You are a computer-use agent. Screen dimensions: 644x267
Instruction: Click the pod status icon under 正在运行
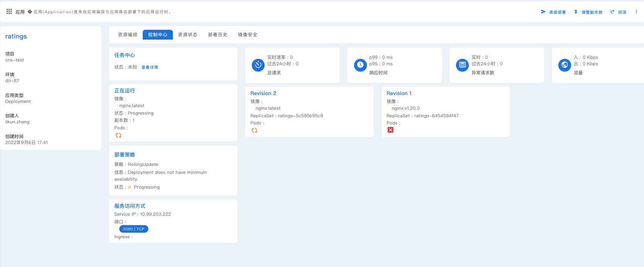119,135
